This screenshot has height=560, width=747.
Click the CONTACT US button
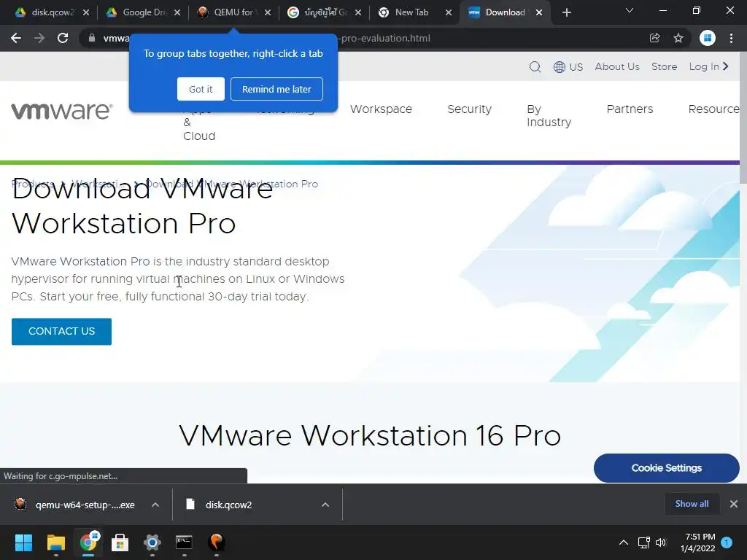(x=61, y=332)
